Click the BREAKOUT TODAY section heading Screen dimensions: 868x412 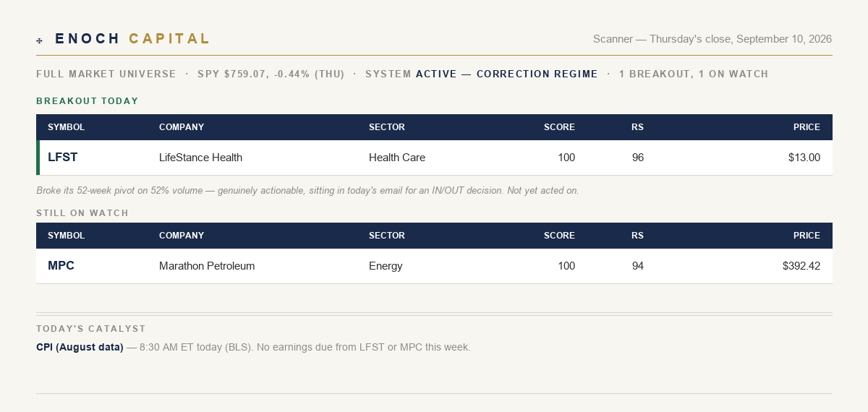tap(88, 101)
